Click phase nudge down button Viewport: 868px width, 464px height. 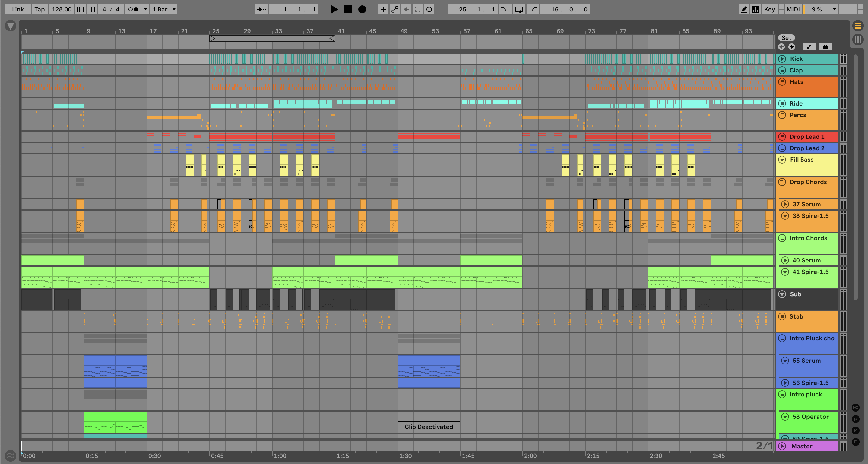tap(80, 9)
